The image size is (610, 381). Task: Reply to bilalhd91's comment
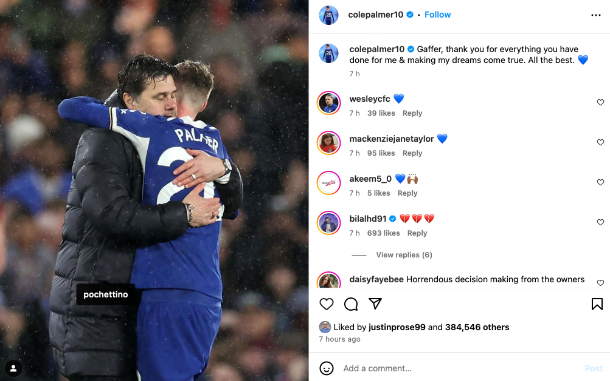[417, 233]
